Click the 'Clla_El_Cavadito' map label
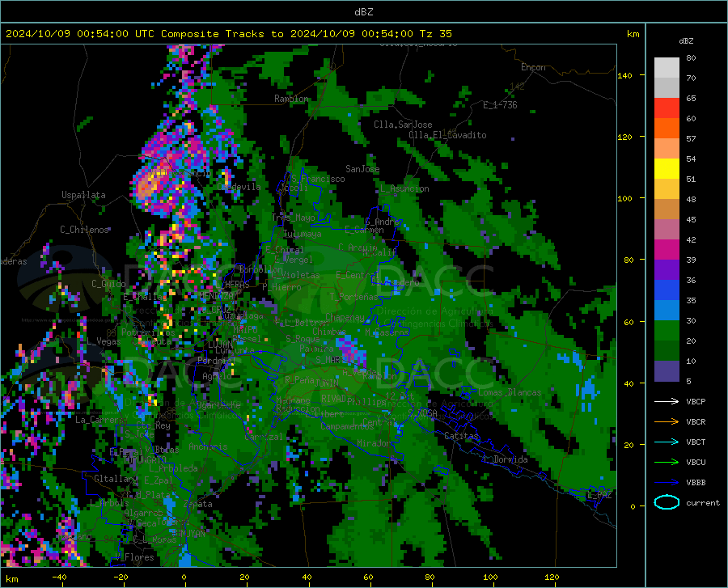 pyautogui.click(x=447, y=135)
